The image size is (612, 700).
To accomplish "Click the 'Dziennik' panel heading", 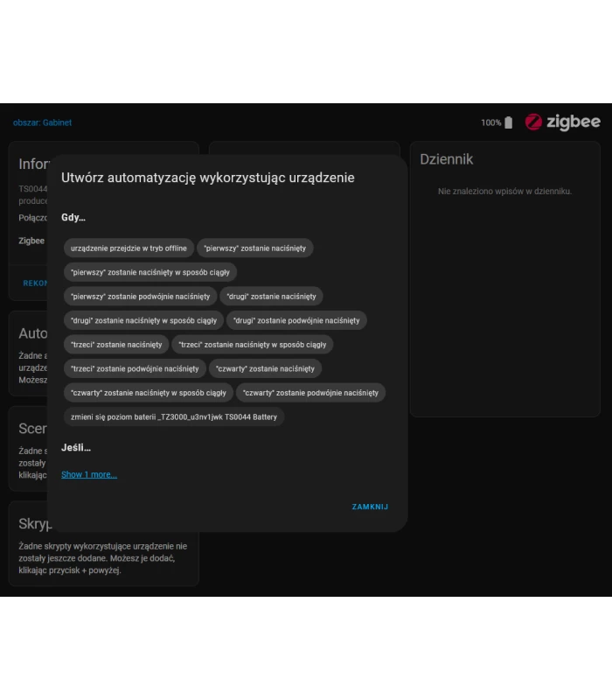I will point(447,159).
